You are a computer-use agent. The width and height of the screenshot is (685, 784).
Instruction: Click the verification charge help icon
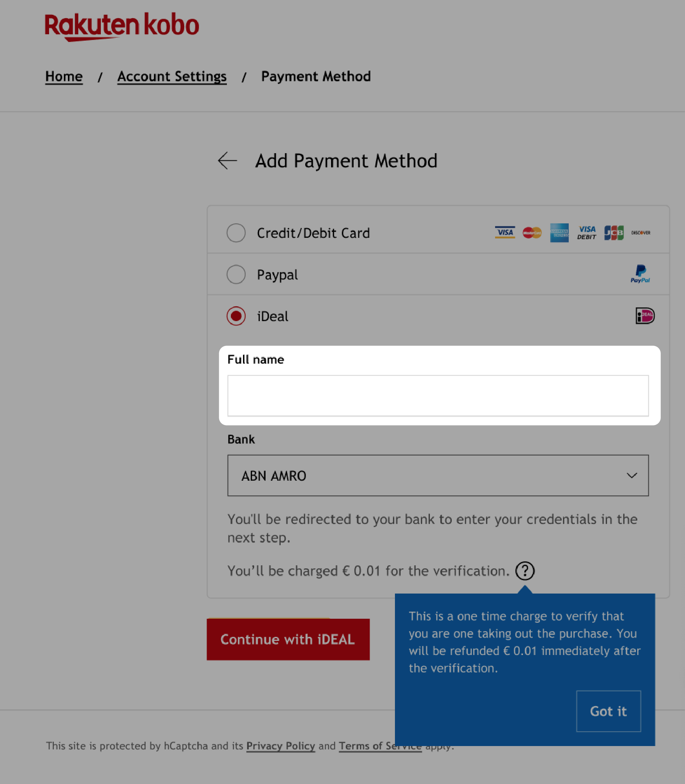coord(524,571)
